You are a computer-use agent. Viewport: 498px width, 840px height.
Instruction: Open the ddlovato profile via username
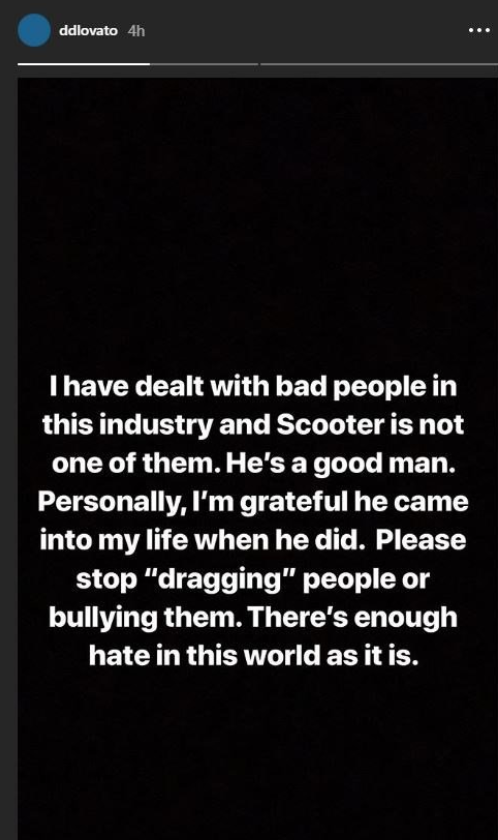pos(88,31)
